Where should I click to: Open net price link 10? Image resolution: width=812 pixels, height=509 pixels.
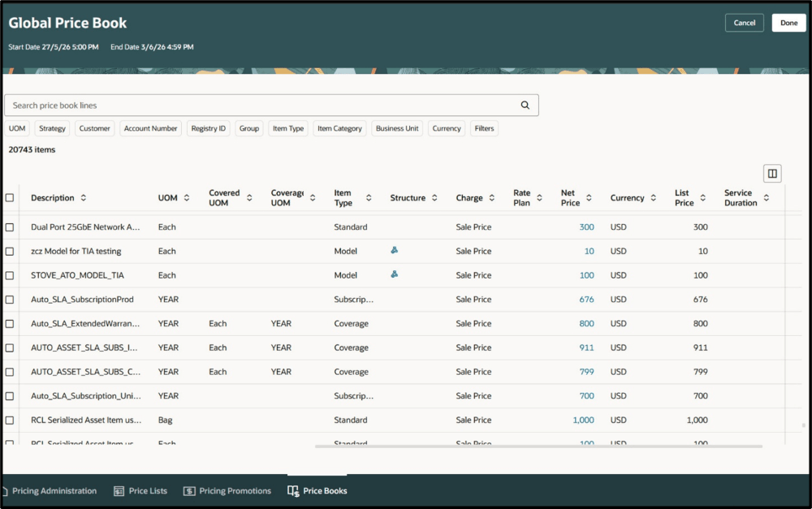pyautogui.click(x=589, y=251)
